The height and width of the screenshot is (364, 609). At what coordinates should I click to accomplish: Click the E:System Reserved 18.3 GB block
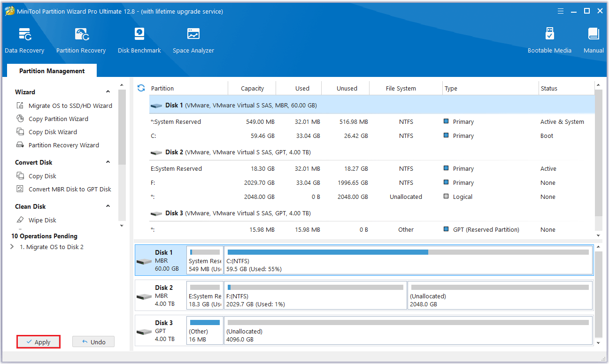(205, 296)
